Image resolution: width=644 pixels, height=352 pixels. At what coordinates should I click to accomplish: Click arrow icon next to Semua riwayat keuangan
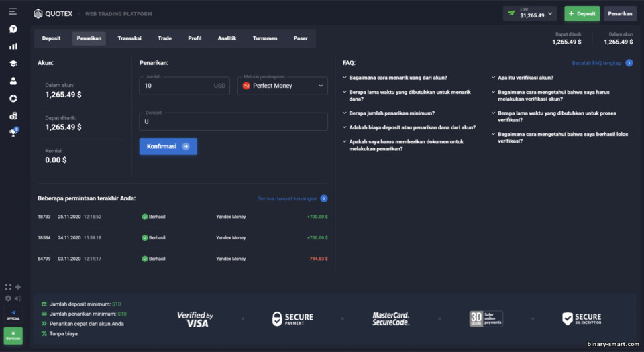click(x=324, y=198)
